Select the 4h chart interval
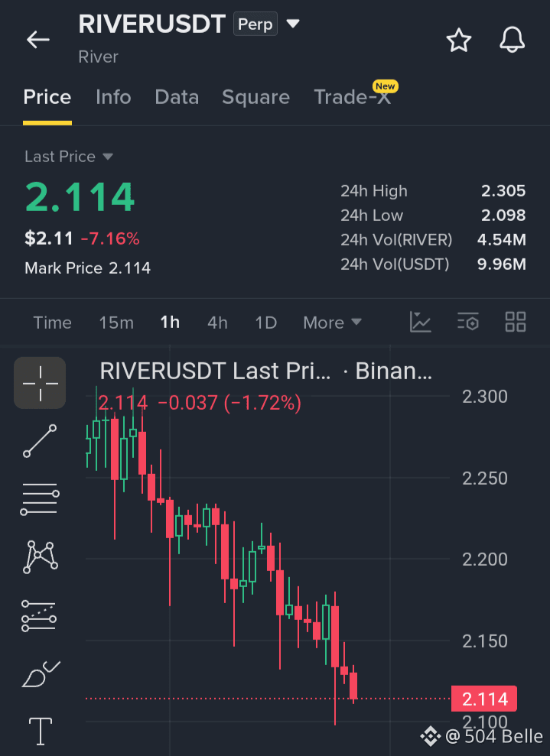The height and width of the screenshot is (756, 550). (217, 323)
